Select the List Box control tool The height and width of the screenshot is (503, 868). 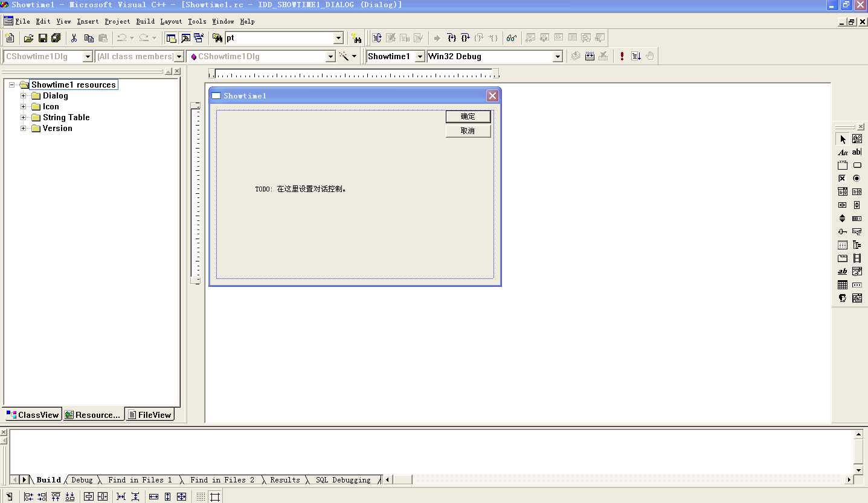tap(857, 192)
